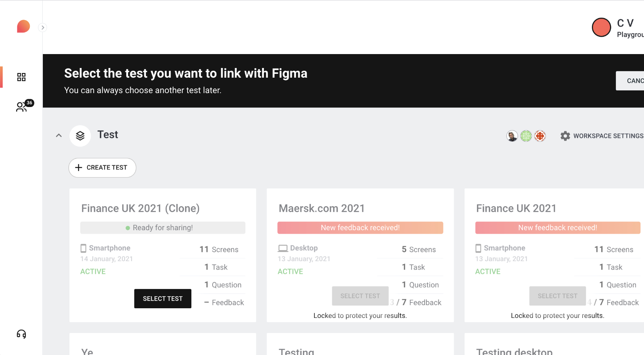Open the Testing desktop card
The height and width of the screenshot is (355, 644).
point(514,351)
